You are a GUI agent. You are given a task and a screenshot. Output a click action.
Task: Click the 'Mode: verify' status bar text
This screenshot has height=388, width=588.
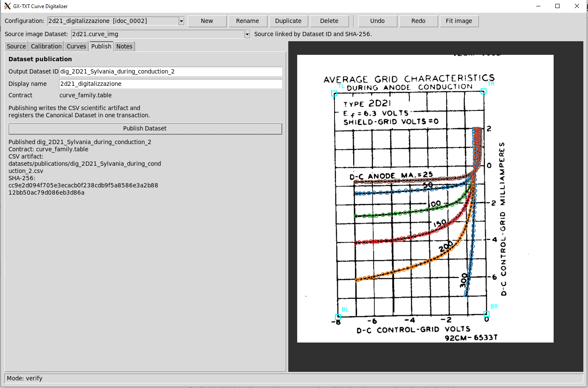click(25, 378)
